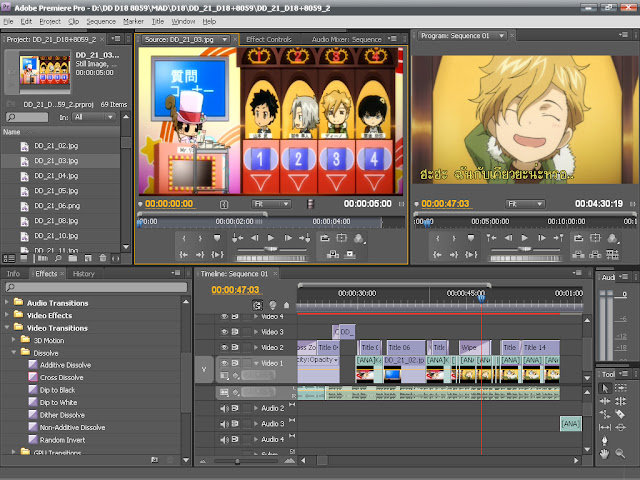Switch to the Audio Mixer tab
This screenshot has width=640, height=480.
pos(346,39)
